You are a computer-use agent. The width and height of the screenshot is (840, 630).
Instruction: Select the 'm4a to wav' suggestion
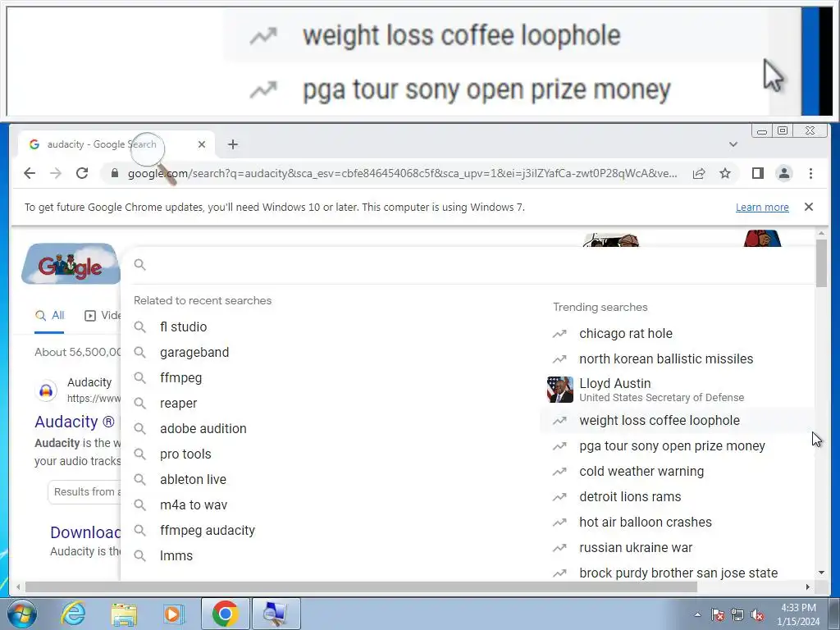[194, 505]
